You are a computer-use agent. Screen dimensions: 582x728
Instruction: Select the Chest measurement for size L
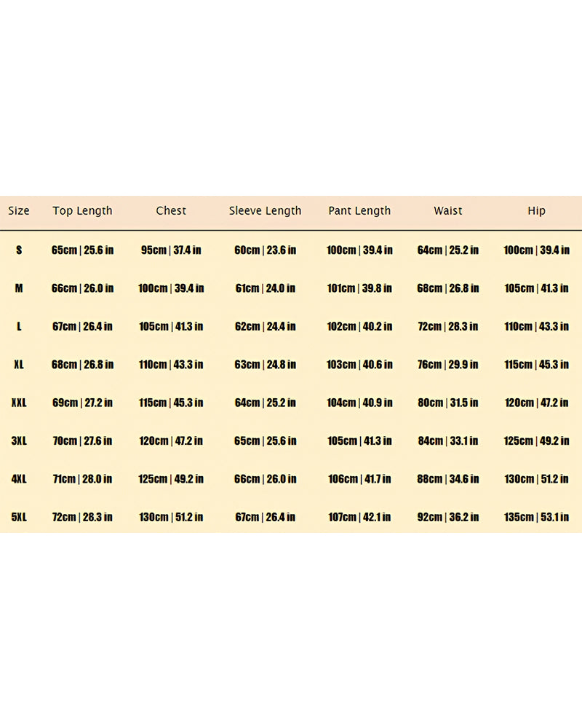coord(171,326)
